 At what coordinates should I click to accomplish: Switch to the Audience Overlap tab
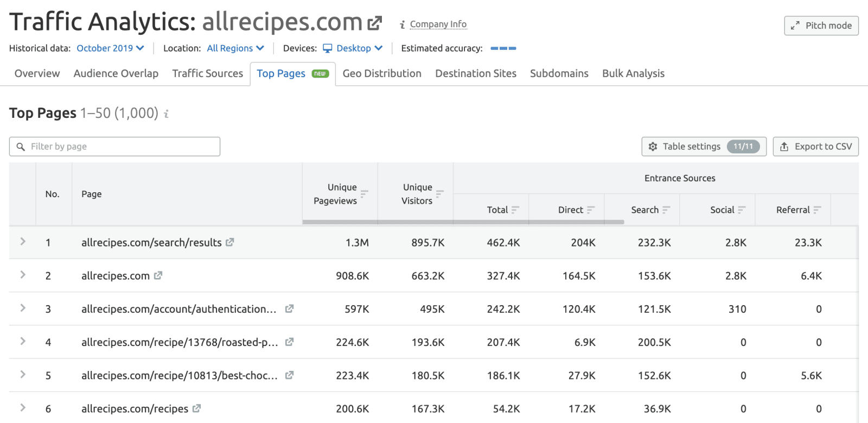[116, 73]
